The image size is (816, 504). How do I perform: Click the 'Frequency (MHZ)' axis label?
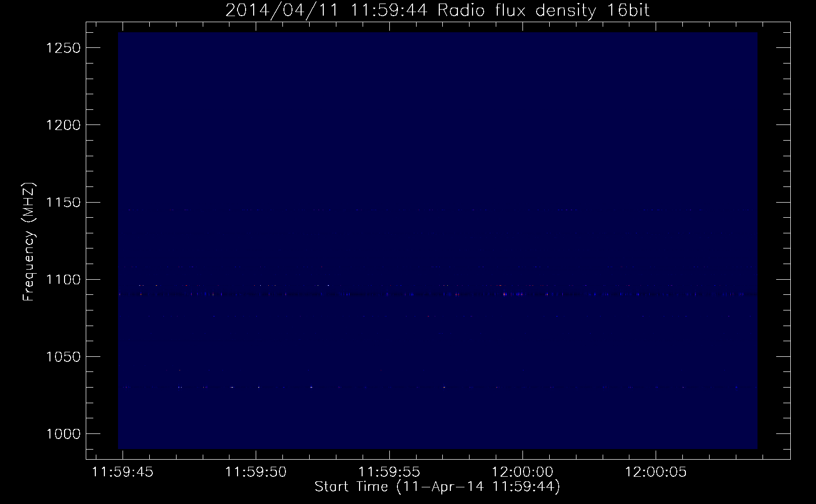click(x=29, y=241)
